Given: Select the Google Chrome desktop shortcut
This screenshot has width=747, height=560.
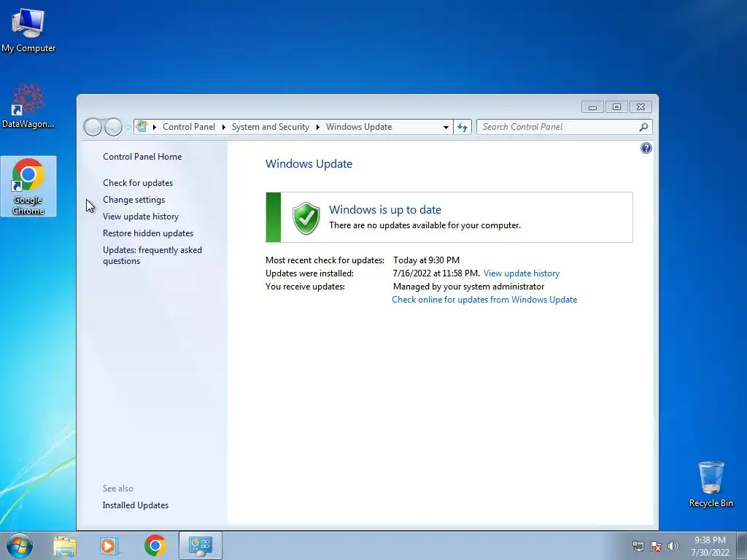Looking at the screenshot, I should 28,186.
